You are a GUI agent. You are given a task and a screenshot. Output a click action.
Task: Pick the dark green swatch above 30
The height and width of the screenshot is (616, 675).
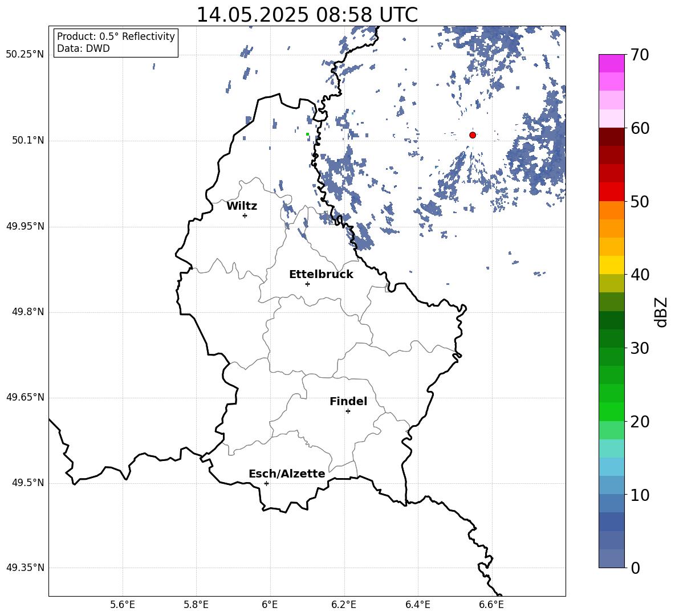[612, 338]
